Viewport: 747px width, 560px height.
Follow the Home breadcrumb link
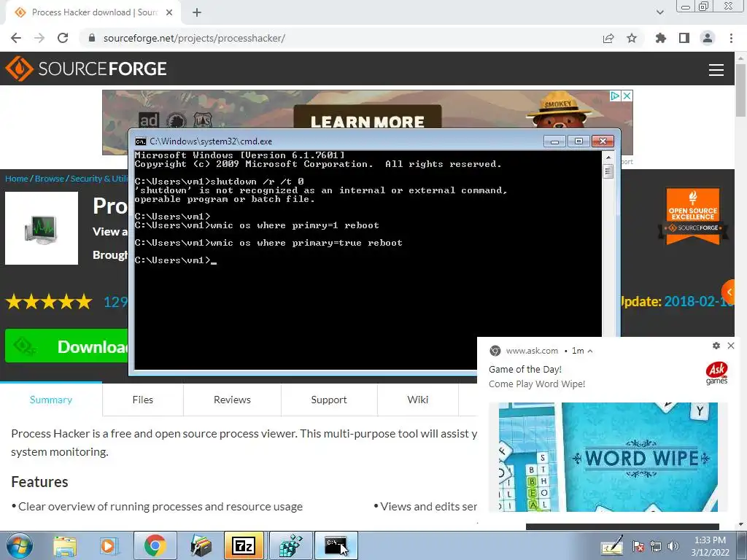17,179
